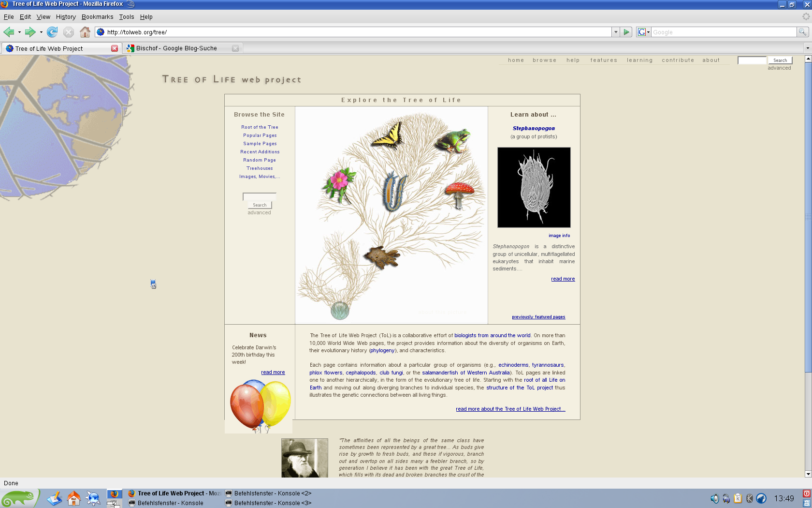This screenshot has width=812, height=508.
Task: Expand the URL bar history dropdown
Action: (616, 32)
